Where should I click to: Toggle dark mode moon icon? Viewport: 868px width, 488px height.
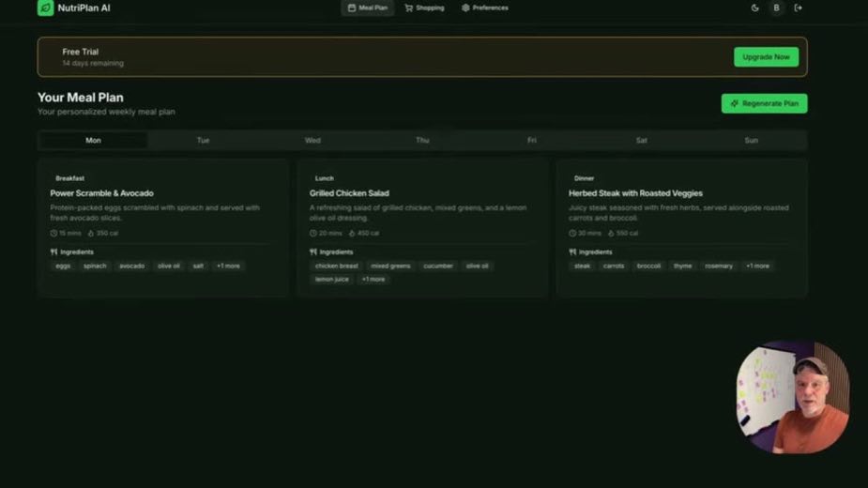point(754,8)
